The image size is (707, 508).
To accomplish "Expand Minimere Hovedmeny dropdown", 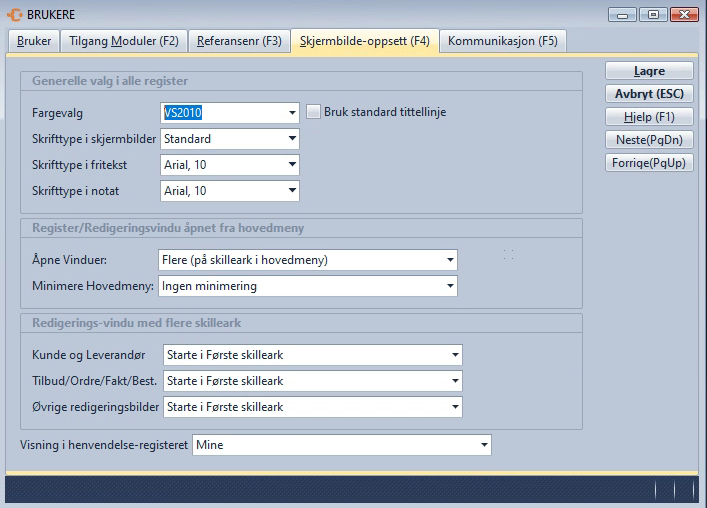I will coord(450,287).
